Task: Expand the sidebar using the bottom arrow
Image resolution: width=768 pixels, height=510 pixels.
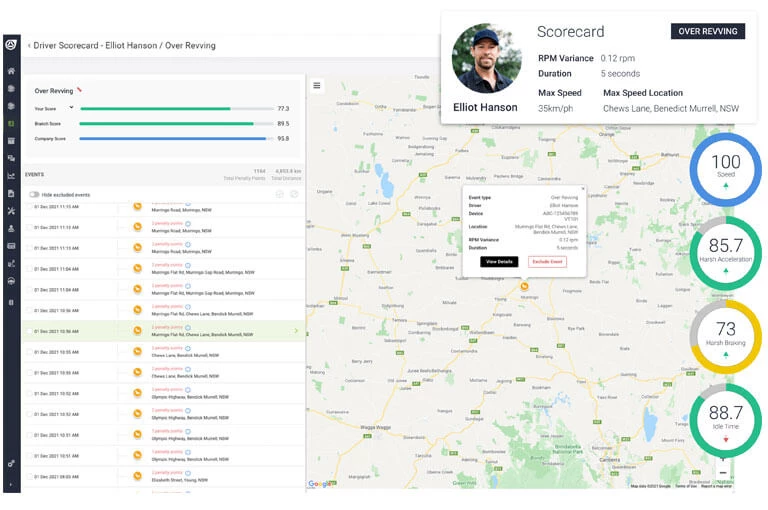Action: pyautogui.click(x=11, y=484)
